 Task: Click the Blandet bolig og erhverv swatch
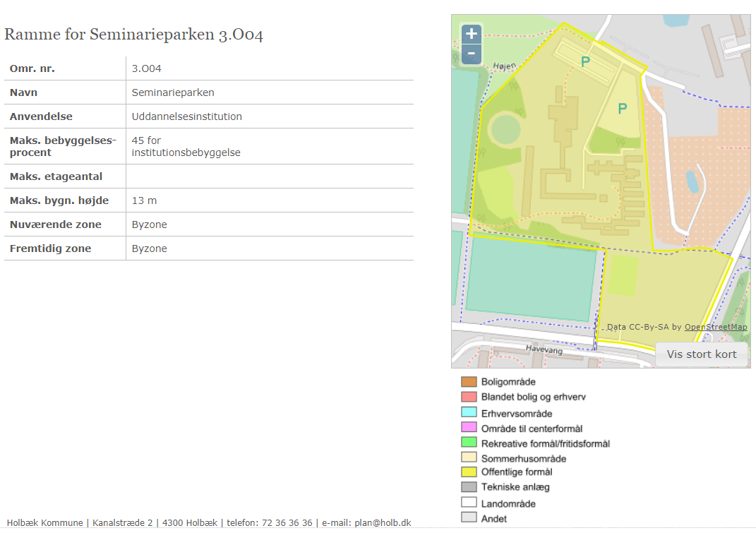point(469,397)
